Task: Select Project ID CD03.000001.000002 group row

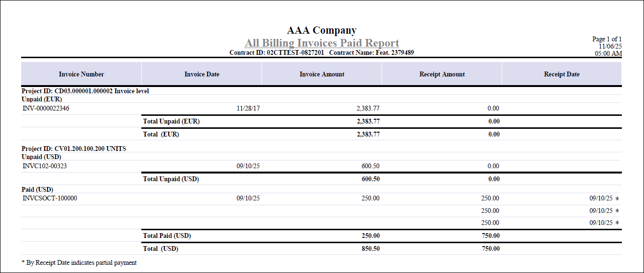Action: point(85,91)
